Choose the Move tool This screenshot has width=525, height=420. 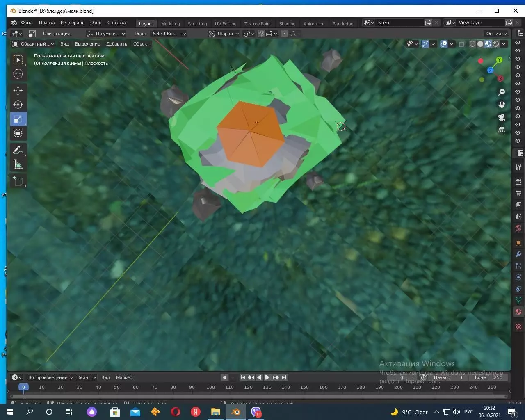tap(18, 90)
